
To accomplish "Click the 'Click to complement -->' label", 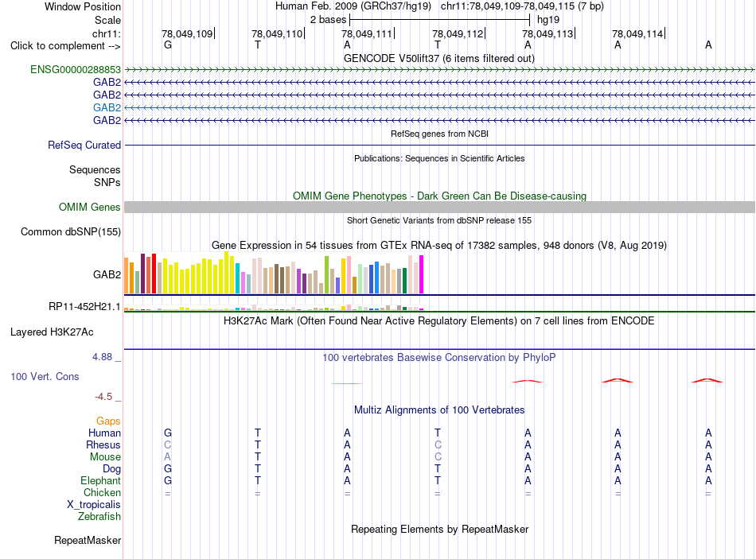I will [65, 46].
